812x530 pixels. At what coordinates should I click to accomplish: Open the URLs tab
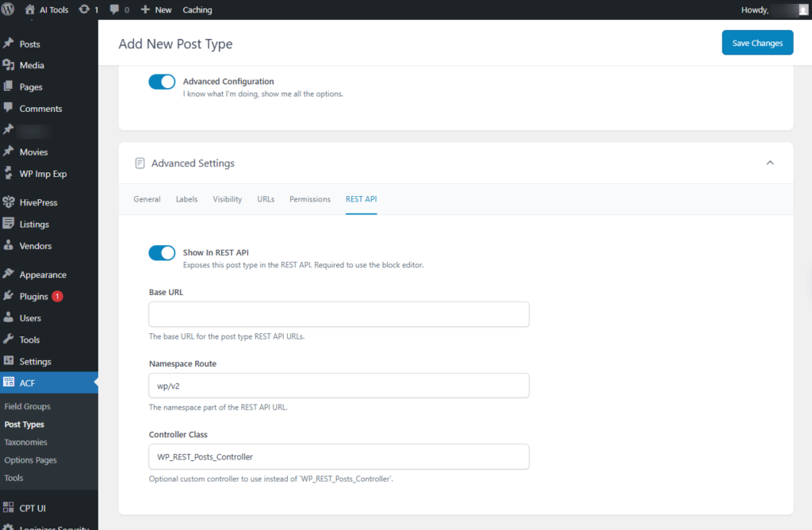(266, 199)
